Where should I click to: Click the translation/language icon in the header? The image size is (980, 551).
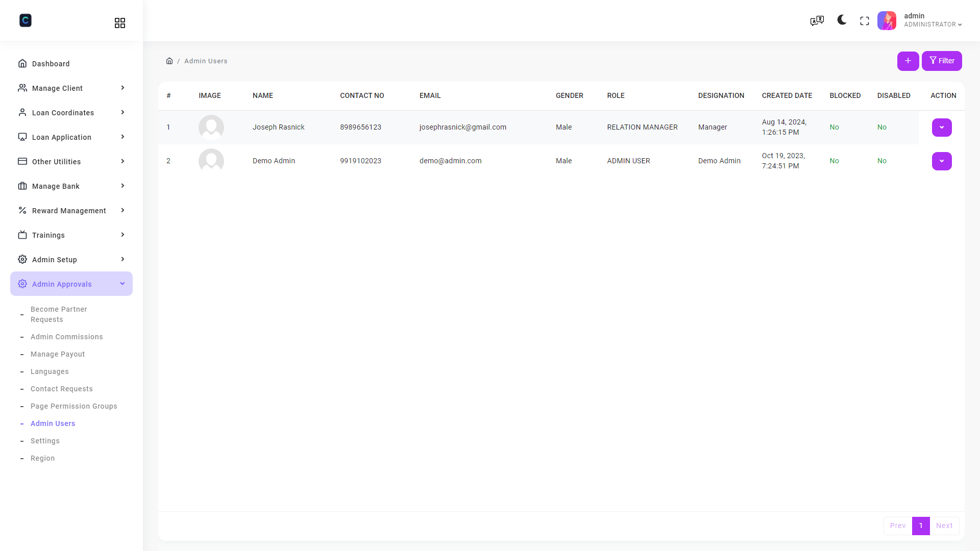(817, 20)
